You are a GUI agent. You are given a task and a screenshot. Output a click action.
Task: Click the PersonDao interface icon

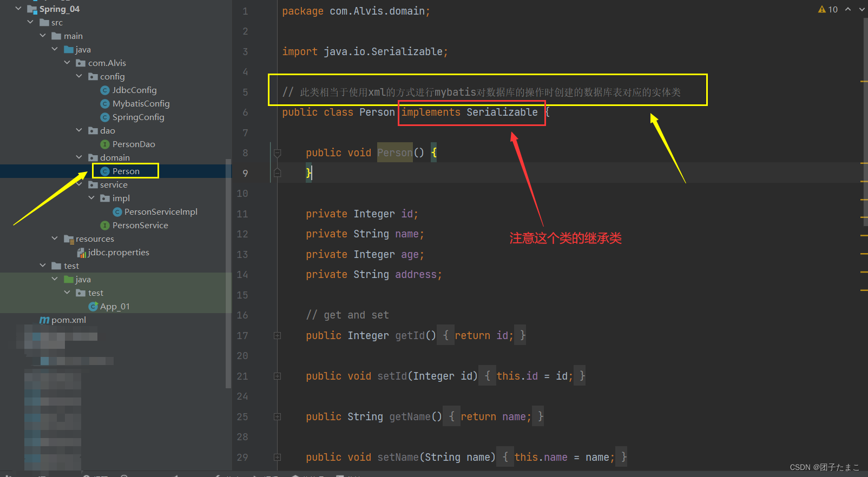[x=105, y=144]
